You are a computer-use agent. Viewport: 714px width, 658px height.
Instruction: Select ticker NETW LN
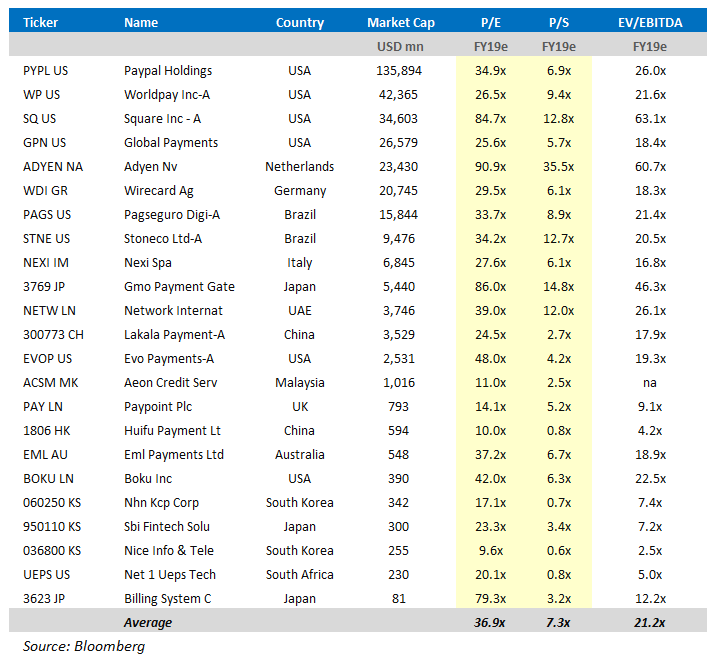tap(49, 311)
